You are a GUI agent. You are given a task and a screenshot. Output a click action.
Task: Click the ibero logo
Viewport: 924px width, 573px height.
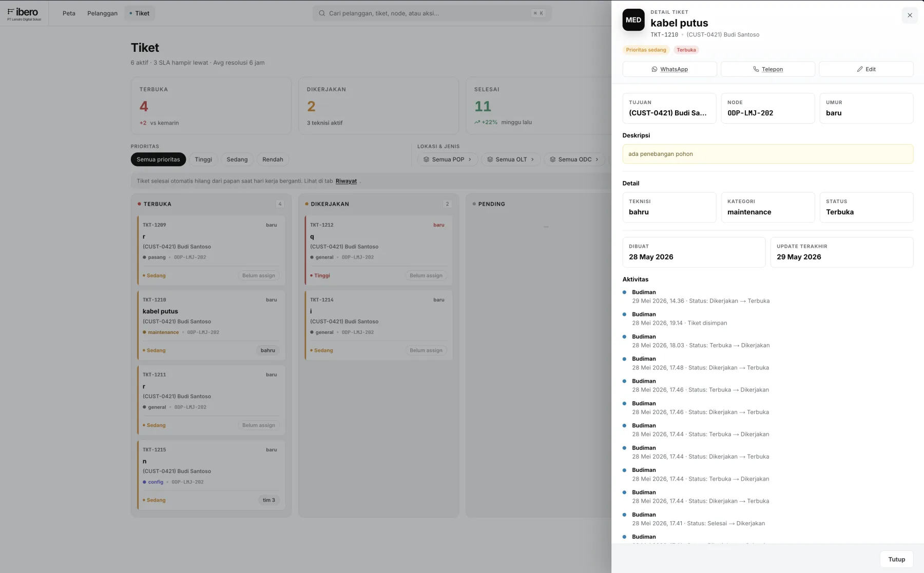24,13
